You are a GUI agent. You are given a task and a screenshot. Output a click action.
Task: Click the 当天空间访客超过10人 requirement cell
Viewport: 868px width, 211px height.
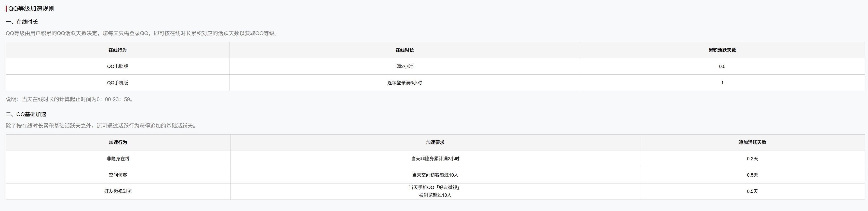coord(435,175)
